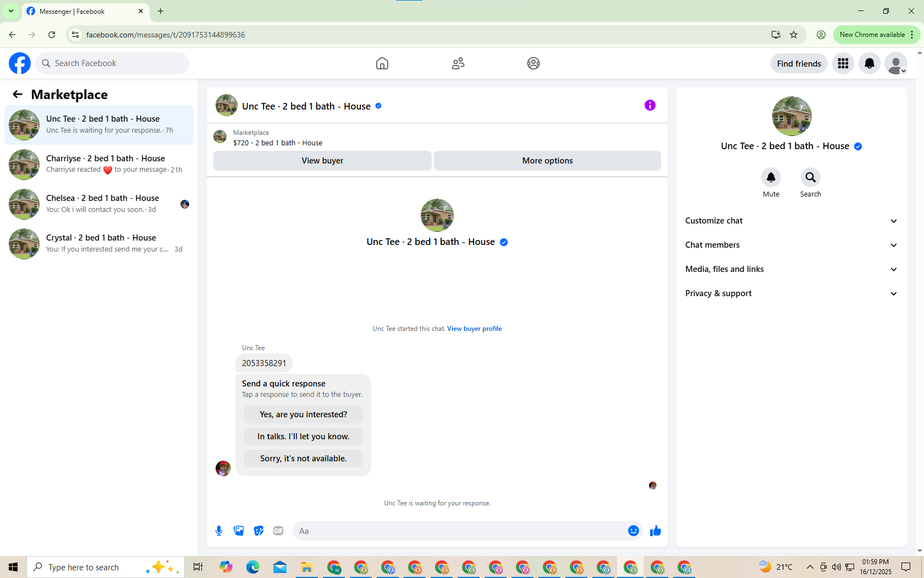This screenshot has width=924, height=578.
Task: Open the account profile avatar menu
Action: (896, 63)
